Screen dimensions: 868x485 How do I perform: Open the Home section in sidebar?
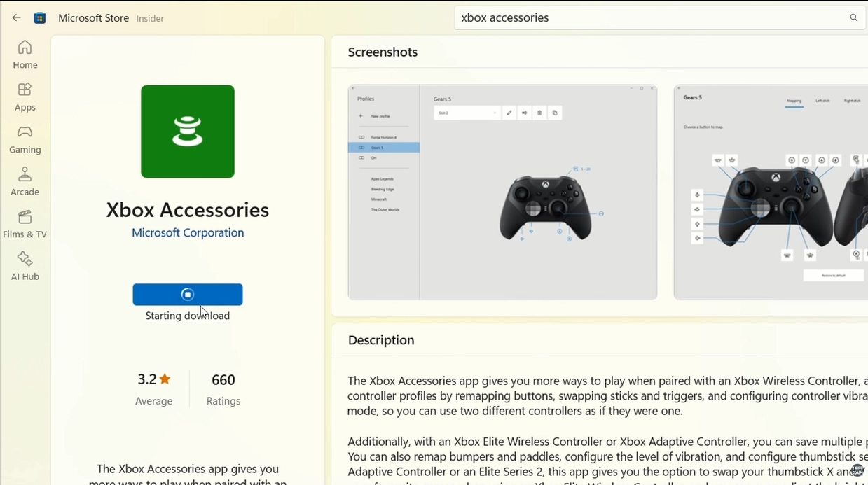pos(25,55)
